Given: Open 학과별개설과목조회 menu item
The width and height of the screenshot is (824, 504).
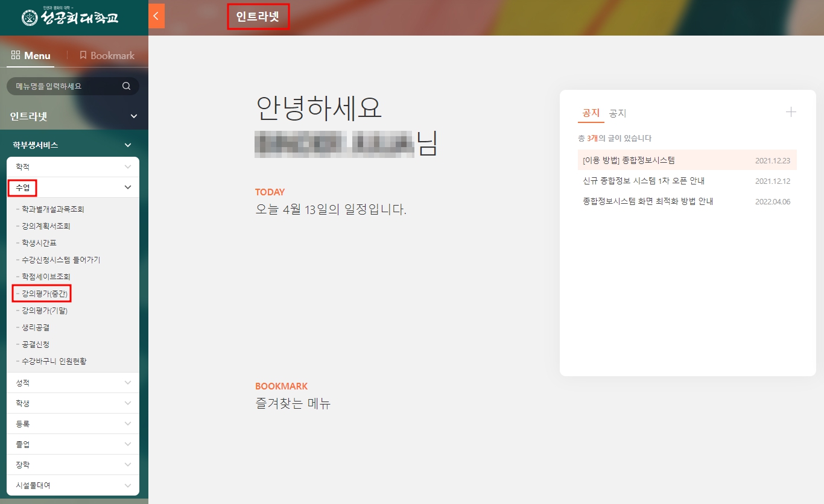Looking at the screenshot, I should point(52,209).
